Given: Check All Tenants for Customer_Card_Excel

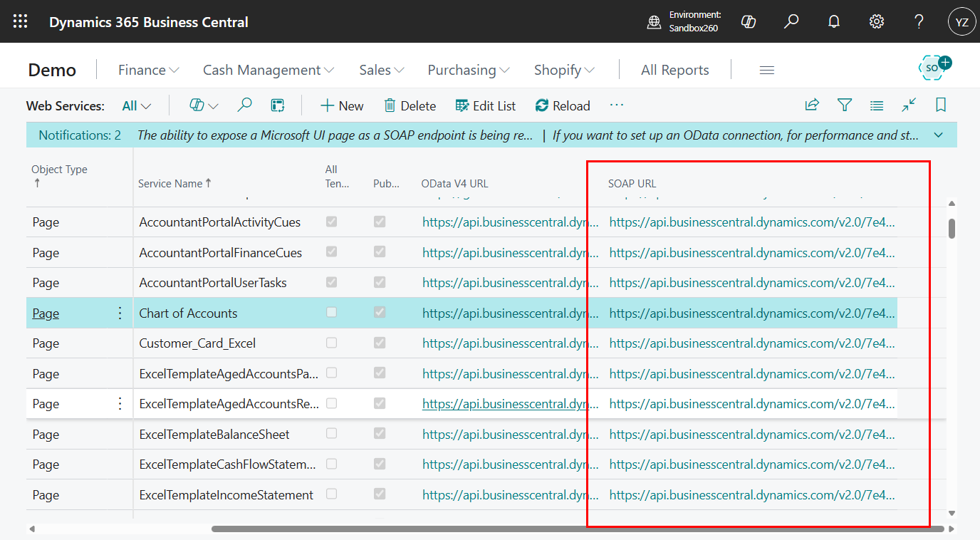Looking at the screenshot, I should tap(331, 343).
